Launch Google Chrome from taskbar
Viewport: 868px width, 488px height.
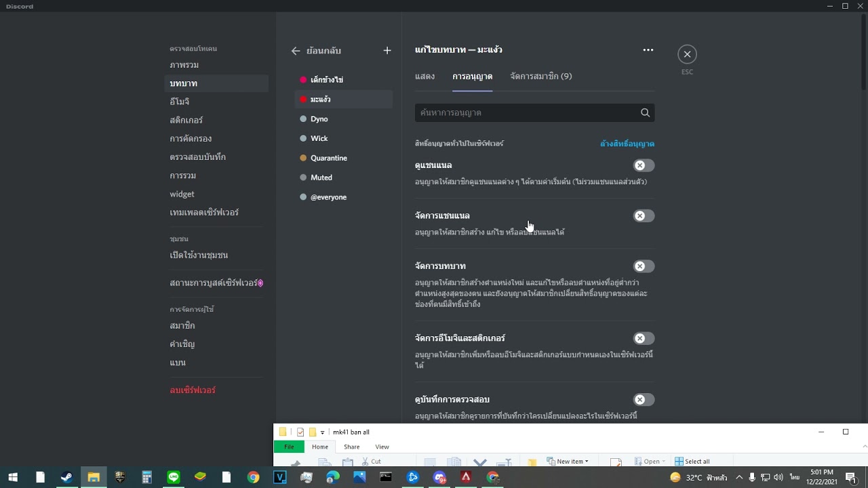[253, 477]
